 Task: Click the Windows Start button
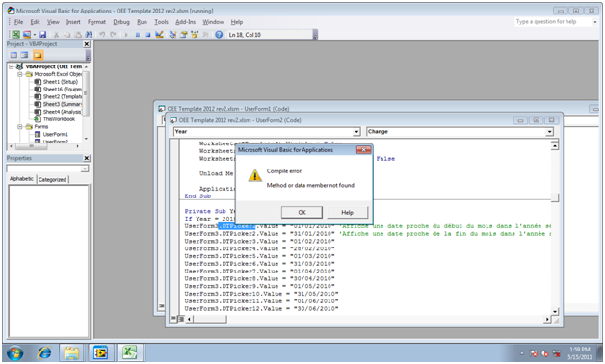click(x=15, y=352)
